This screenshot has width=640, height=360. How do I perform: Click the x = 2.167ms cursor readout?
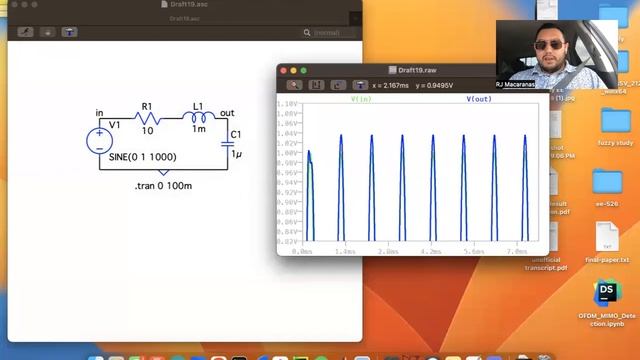390,85
